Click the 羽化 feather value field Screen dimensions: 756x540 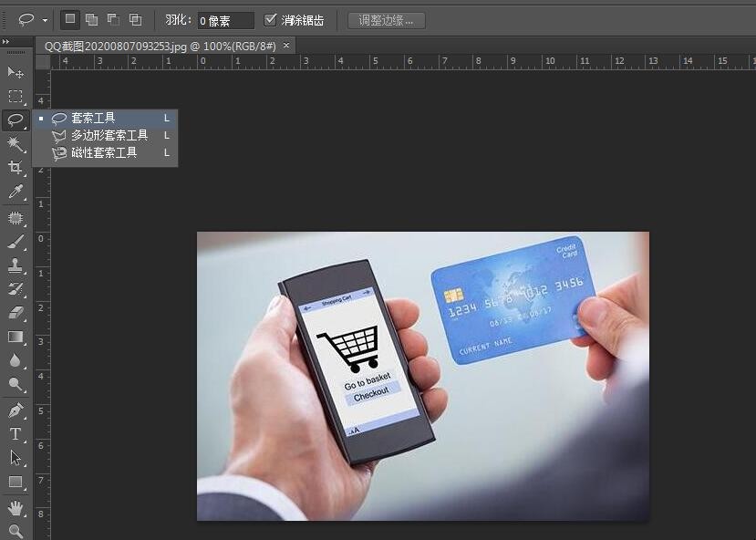(225, 20)
